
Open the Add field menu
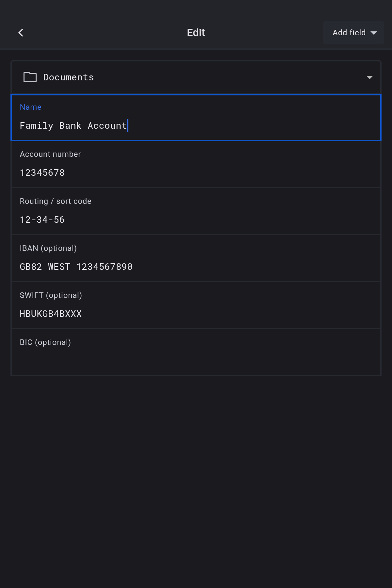tap(349, 33)
